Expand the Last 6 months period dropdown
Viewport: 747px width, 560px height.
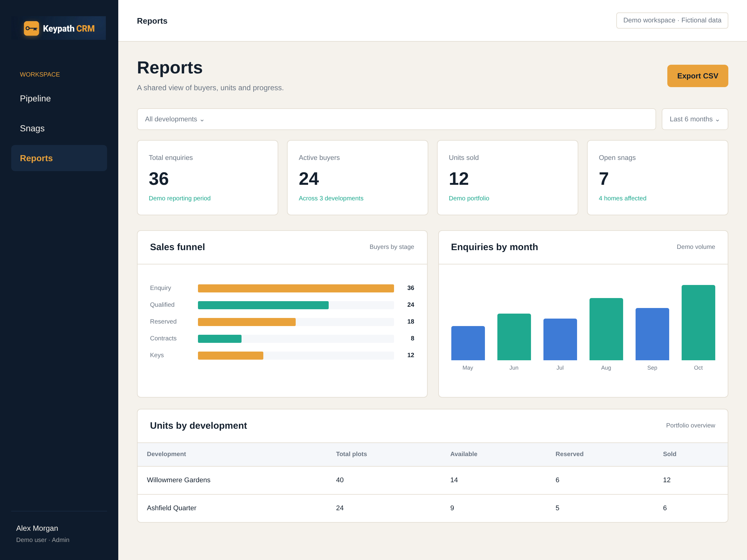695,119
